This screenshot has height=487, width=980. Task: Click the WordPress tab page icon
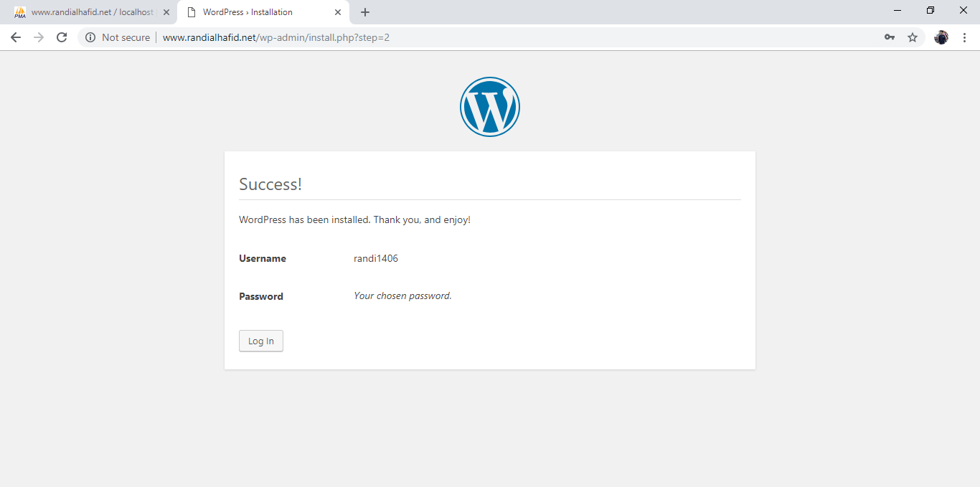192,12
